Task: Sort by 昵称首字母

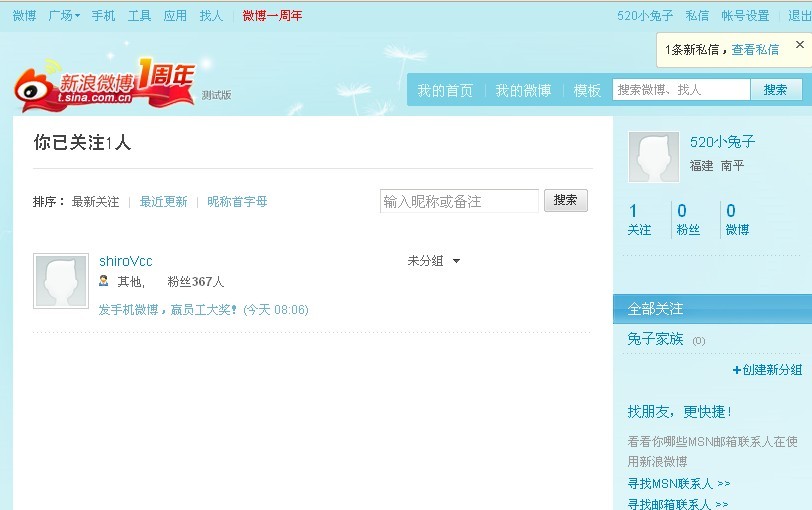Action: coord(237,202)
